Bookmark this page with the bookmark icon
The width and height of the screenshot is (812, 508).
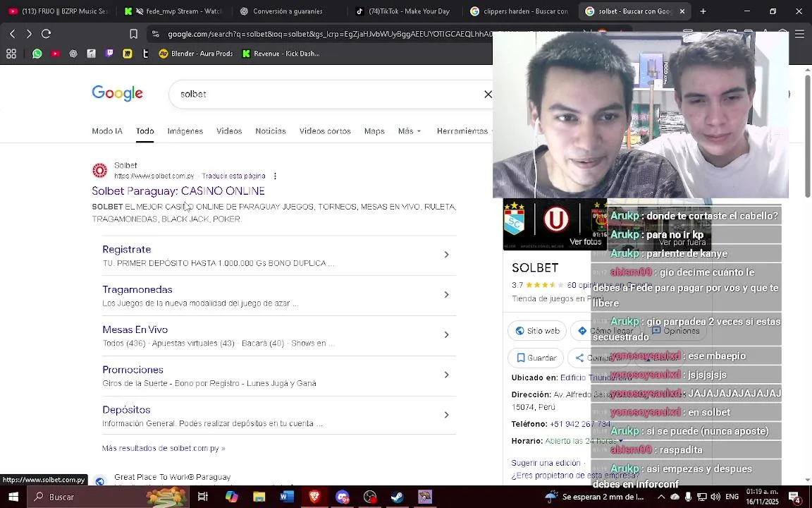click(x=134, y=34)
